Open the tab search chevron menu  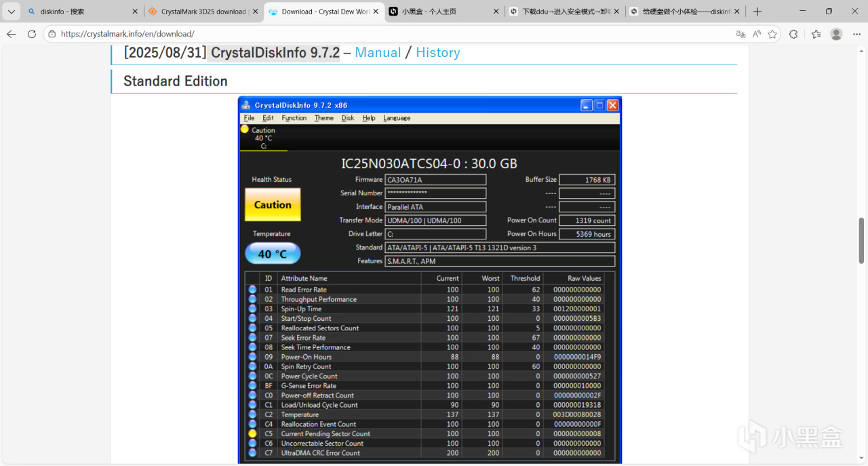tap(11, 12)
